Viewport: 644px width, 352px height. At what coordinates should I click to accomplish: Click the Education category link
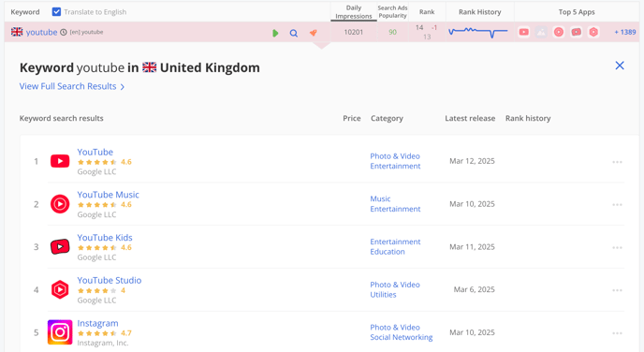pos(388,252)
